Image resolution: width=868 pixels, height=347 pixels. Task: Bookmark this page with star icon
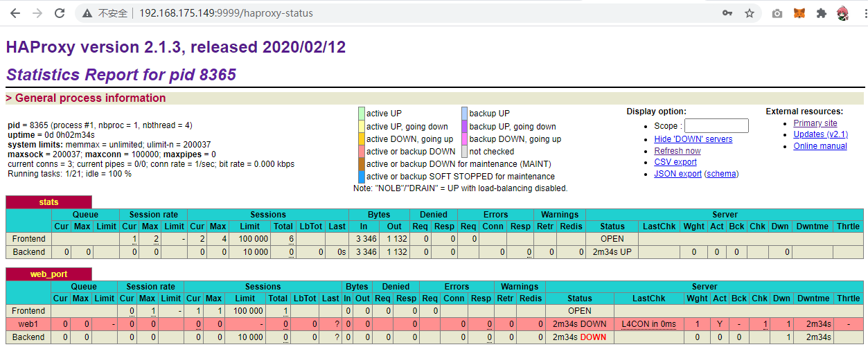(x=749, y=13)
